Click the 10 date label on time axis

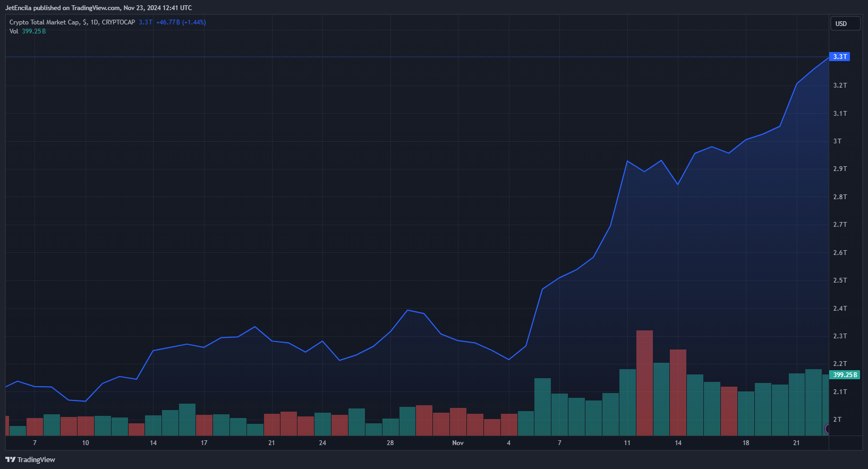[x=86, y=443]
